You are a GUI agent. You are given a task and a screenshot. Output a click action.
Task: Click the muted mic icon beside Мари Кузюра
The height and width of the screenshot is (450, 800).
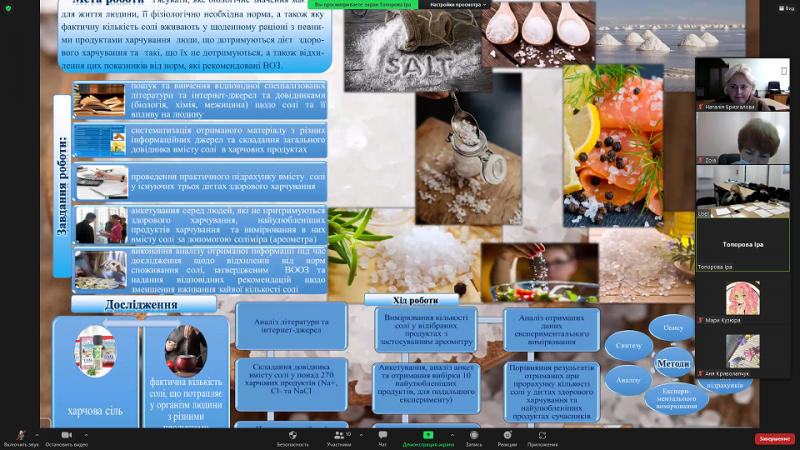click(x=701, y=320)
